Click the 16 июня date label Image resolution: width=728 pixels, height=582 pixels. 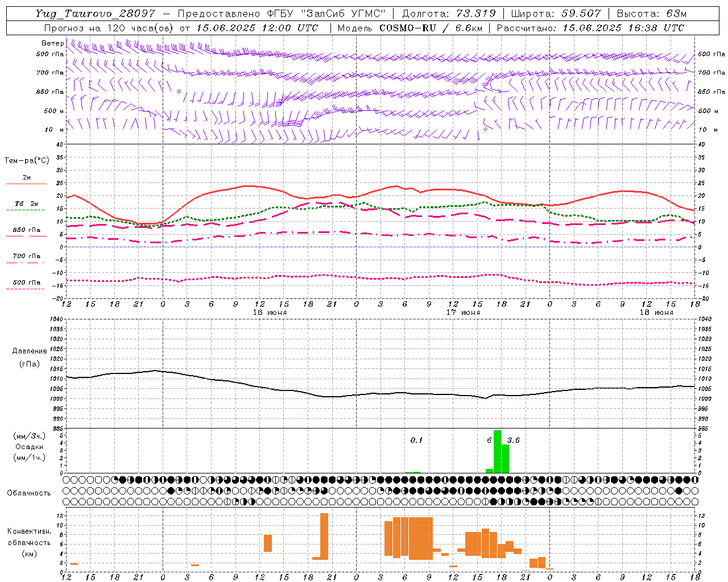point(270,313)
